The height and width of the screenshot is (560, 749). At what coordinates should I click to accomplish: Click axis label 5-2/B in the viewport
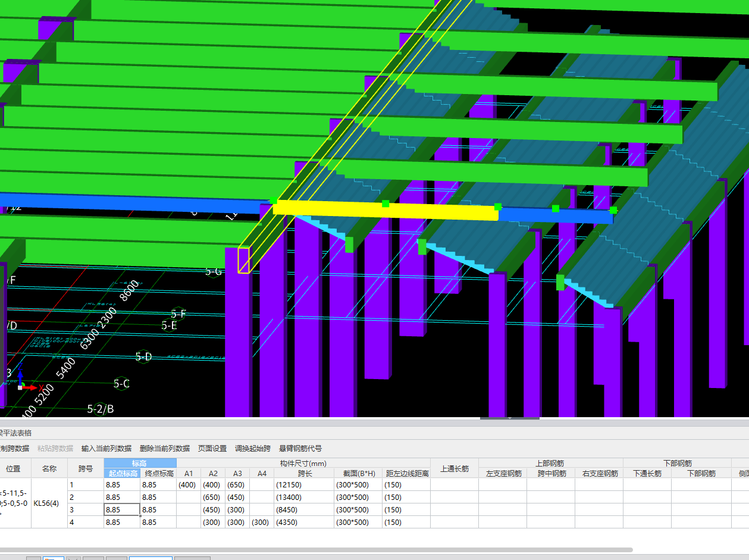(101, 409)
